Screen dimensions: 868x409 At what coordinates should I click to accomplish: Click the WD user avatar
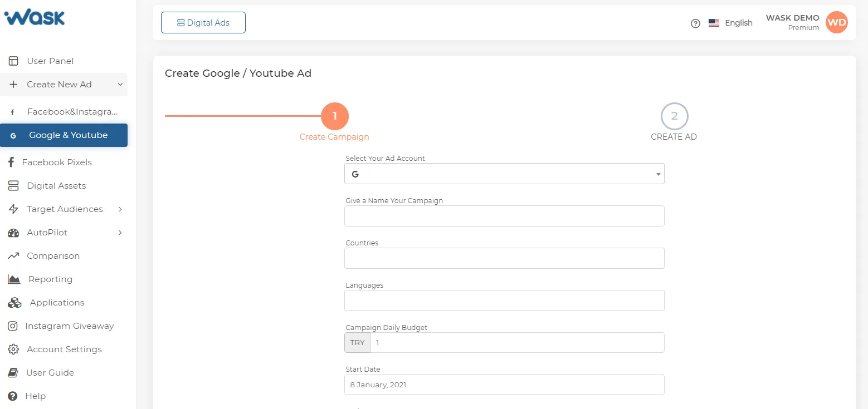click(836, 22)
